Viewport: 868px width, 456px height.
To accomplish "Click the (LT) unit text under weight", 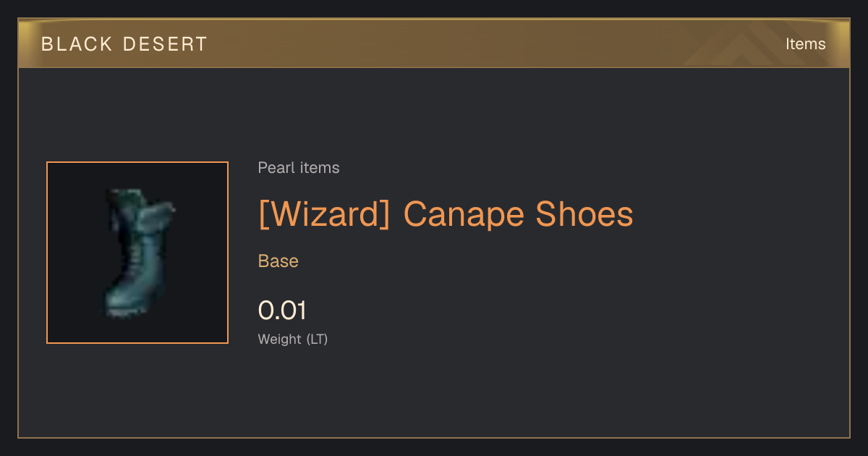I will (x=317, y=339).
